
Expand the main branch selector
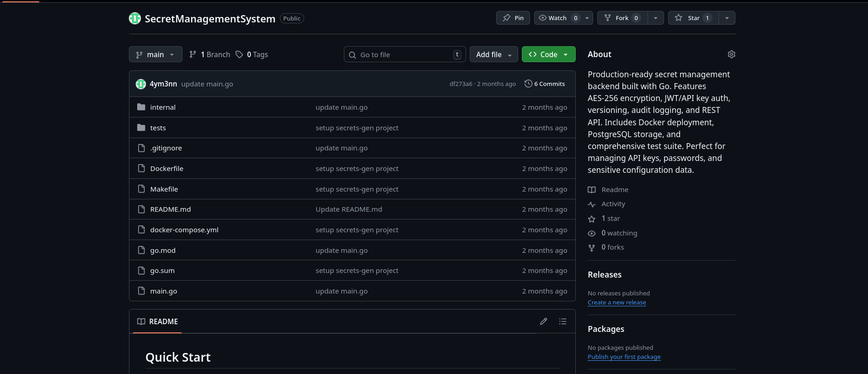[x=155, y=54]
